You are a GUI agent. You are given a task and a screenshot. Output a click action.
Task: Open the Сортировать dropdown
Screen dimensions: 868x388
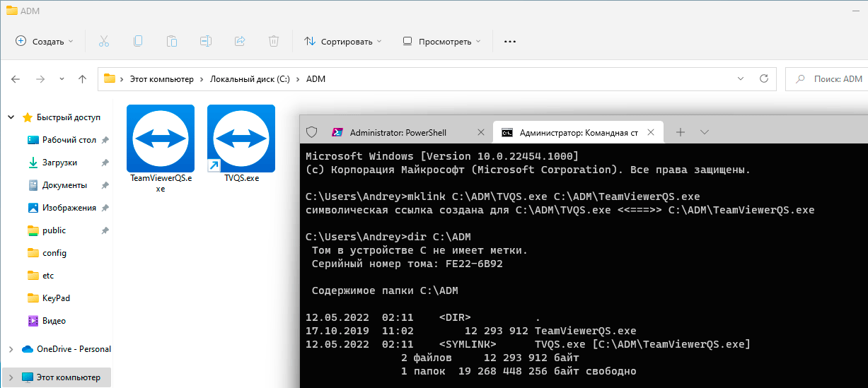pyautogui.click(x=343, y=41)
